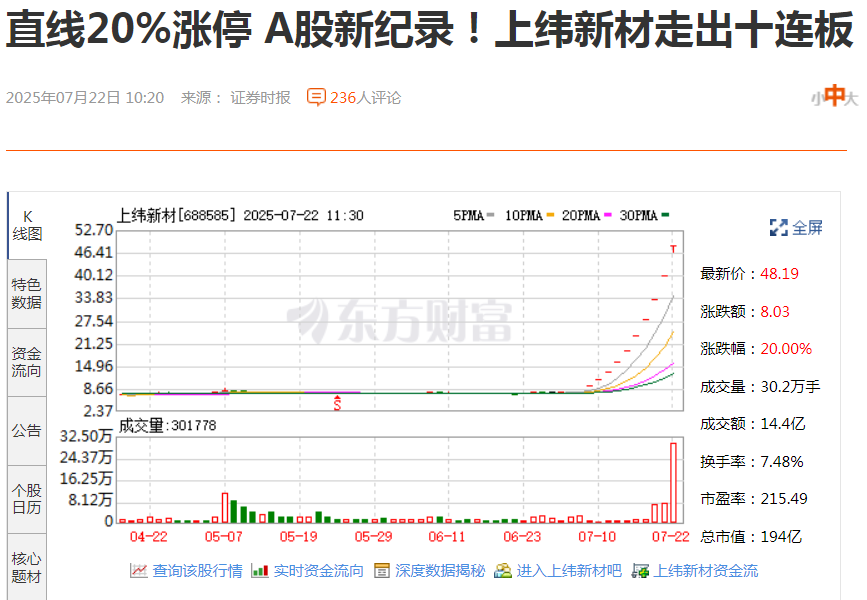Click the 04-22 date axis label
Screen dimensions: 867x600
pos(148,536)
